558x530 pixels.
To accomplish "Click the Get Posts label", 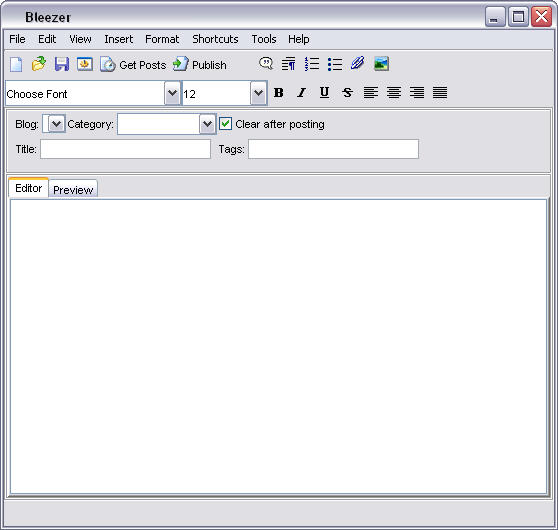I will click(x=143, y=65).
